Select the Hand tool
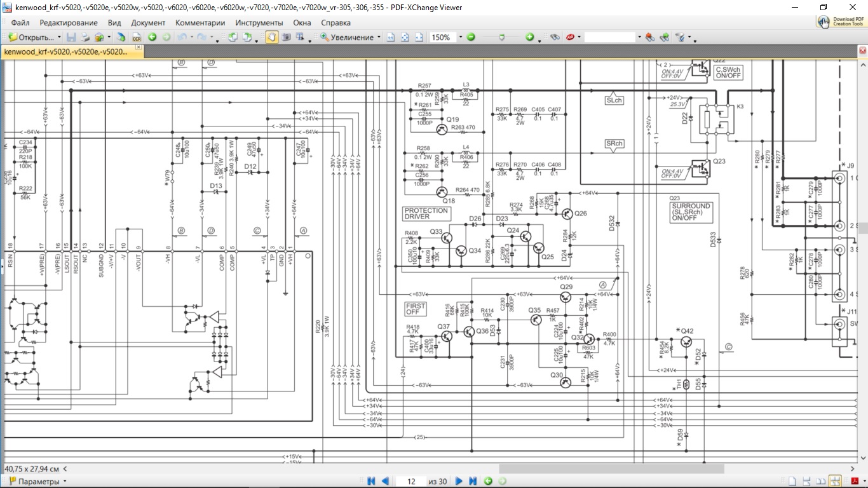 271,37
